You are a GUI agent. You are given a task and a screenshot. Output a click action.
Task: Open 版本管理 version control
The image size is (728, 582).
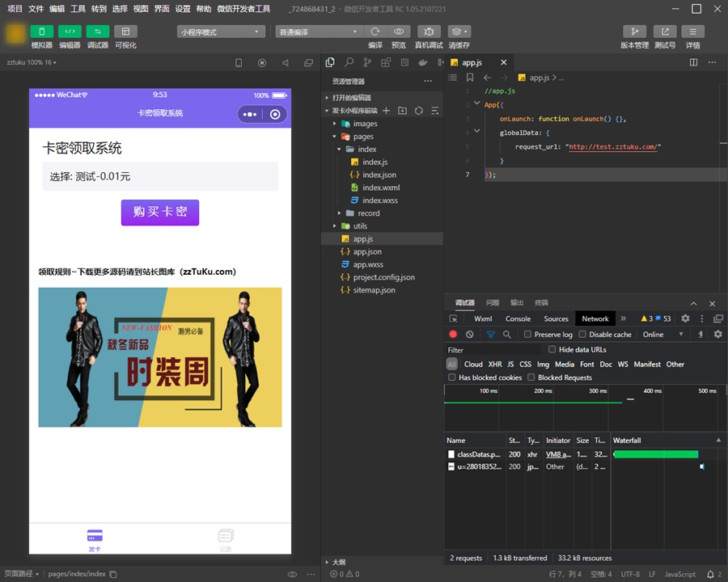pyautogui.click(x=634, y=32)
